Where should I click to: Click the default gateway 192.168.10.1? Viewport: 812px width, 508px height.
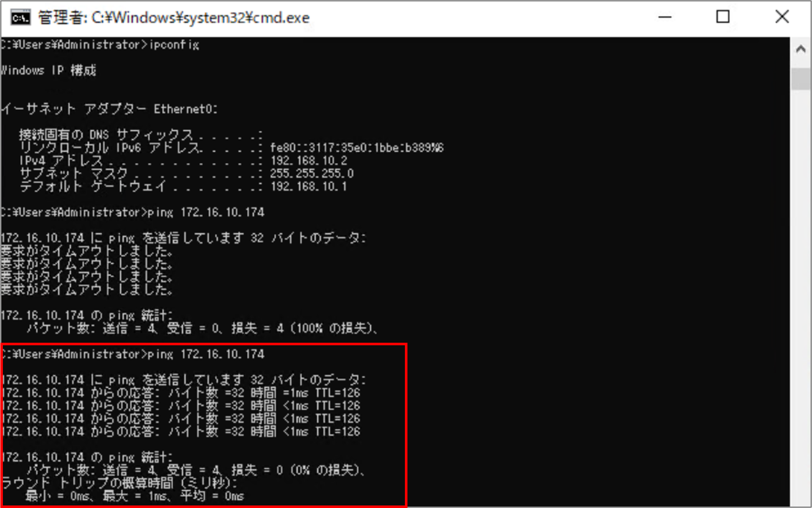tap(308, 186)
